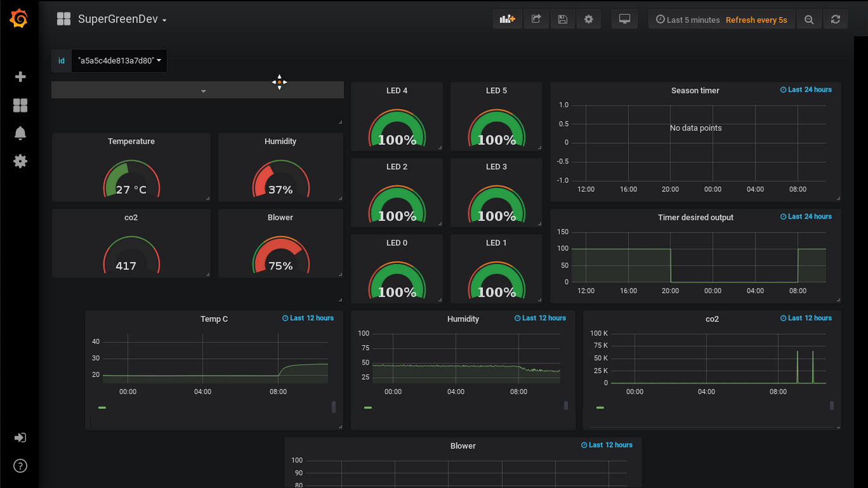Click the Add panel toolbar icon

pos(507,19)
